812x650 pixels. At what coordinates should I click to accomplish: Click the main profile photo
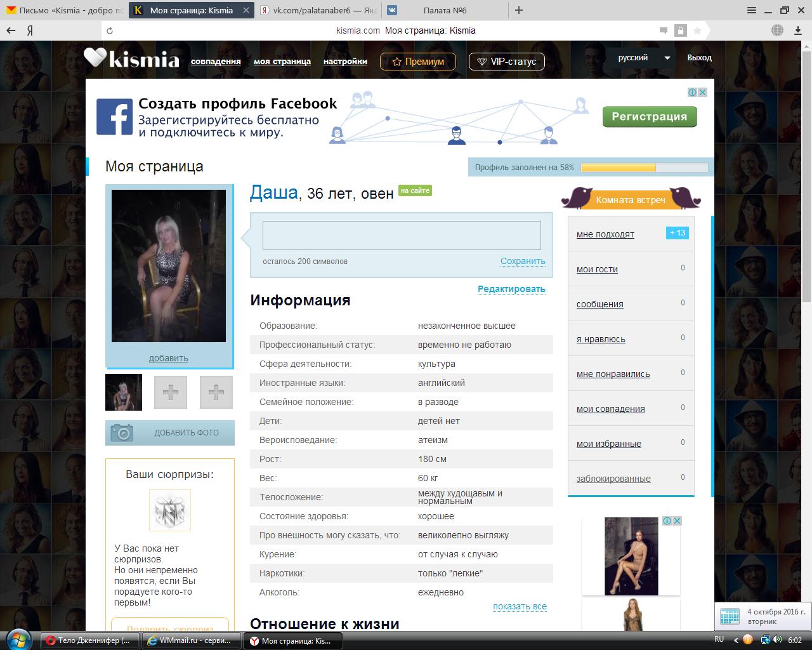(x=169, y=266)
